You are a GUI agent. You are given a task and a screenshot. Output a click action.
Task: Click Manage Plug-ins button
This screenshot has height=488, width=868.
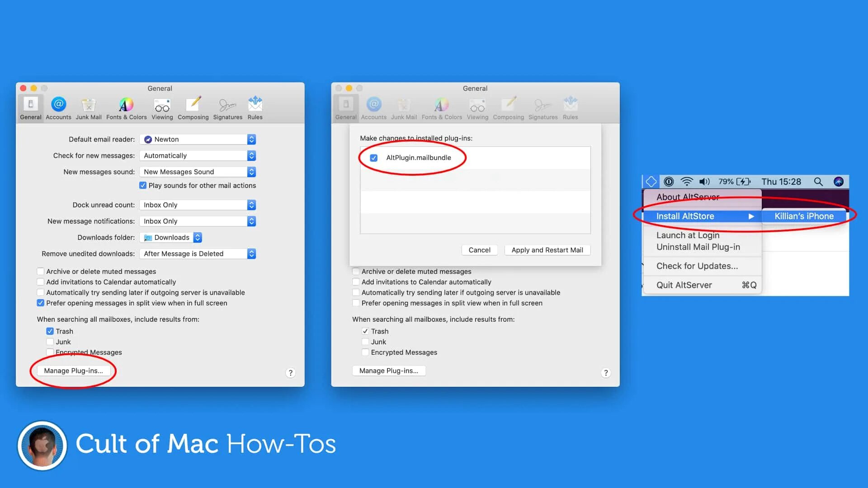click(73, 371)
